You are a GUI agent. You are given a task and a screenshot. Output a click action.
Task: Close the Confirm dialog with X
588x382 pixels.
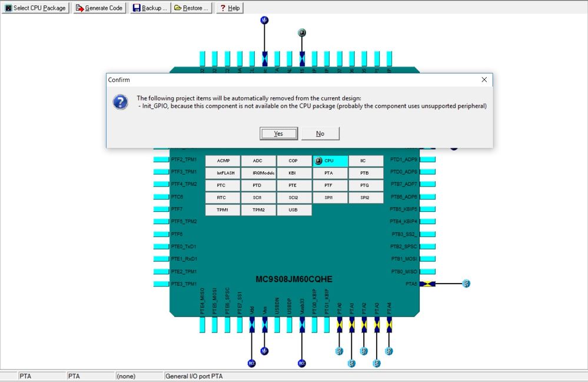[x=484, y=79]
